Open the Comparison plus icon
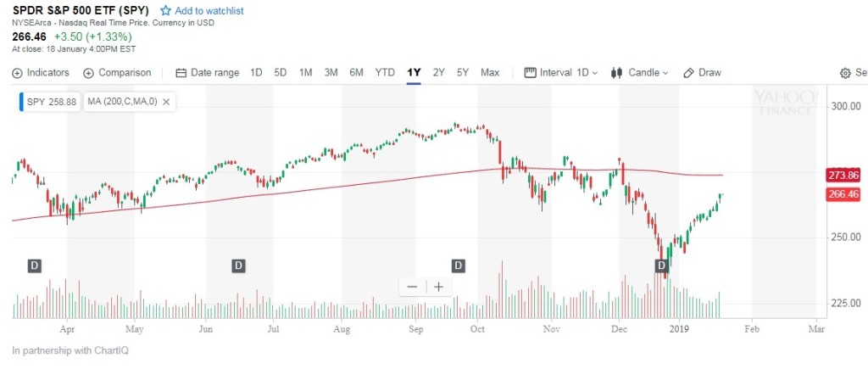Viewport: 868px width, 369px height. (88, 73)
